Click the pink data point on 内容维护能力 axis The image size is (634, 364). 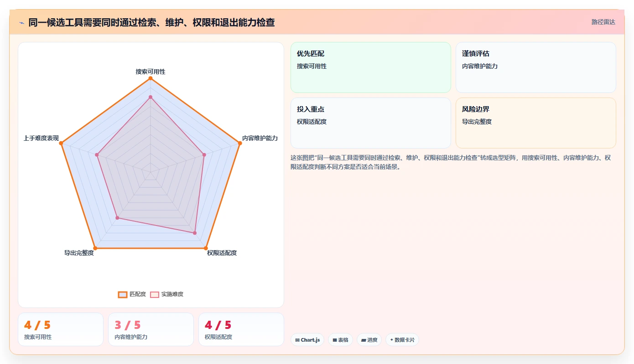(x=204, y=155)
